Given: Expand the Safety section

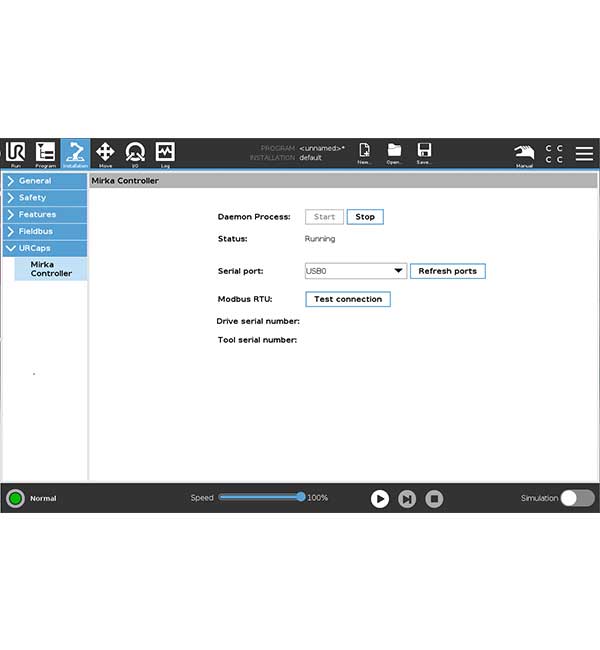Looking at the screenshot, I should click(x=45, y=198).
